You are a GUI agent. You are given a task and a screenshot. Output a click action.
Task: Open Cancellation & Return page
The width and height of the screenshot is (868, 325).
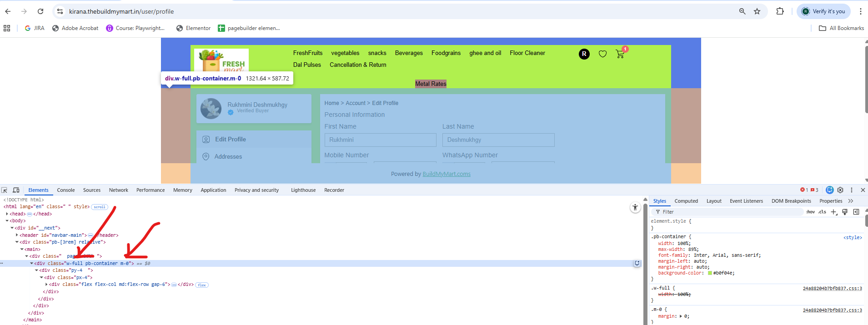[358, 65]
